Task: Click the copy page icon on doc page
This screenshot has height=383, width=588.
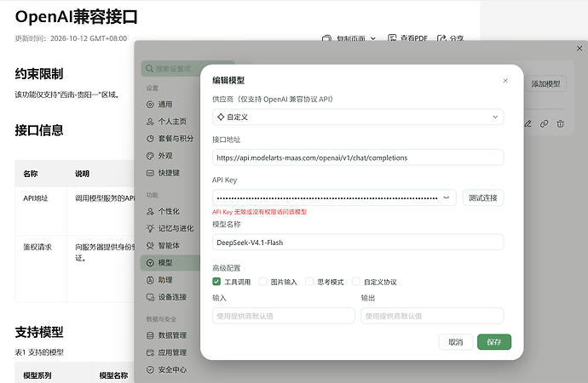Action: 326,38
